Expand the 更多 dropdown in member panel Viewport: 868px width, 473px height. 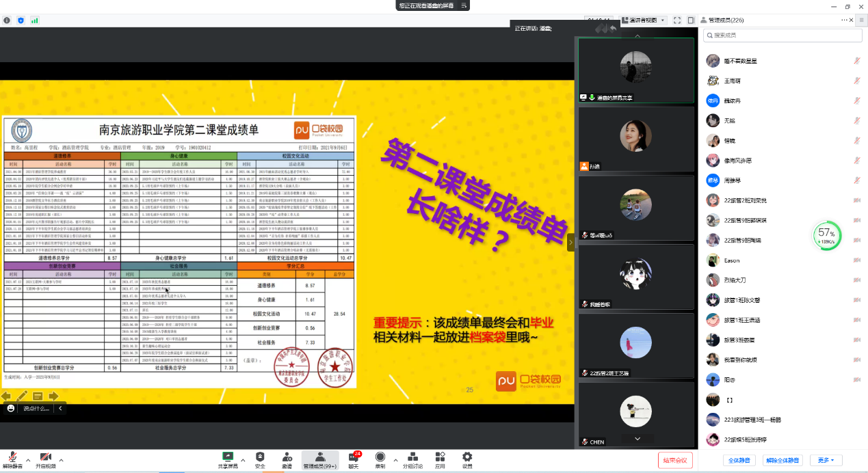click(x=826, y=460)
